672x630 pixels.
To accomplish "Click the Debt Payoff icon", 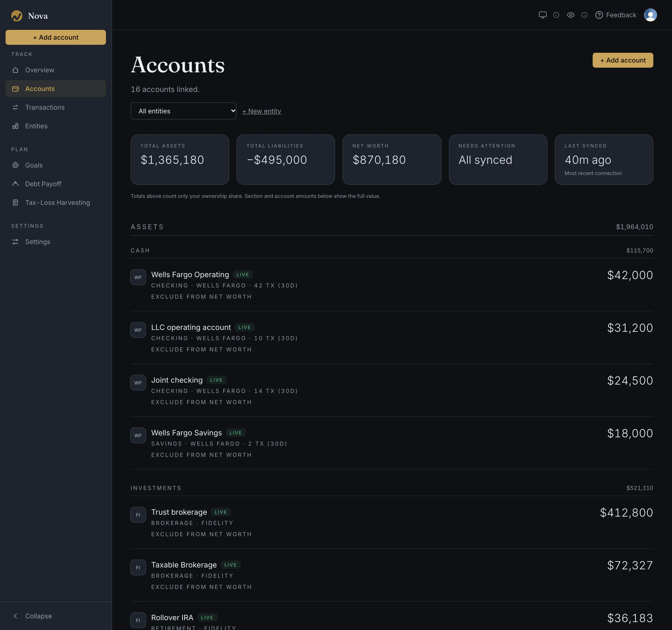I will [16, 184].
